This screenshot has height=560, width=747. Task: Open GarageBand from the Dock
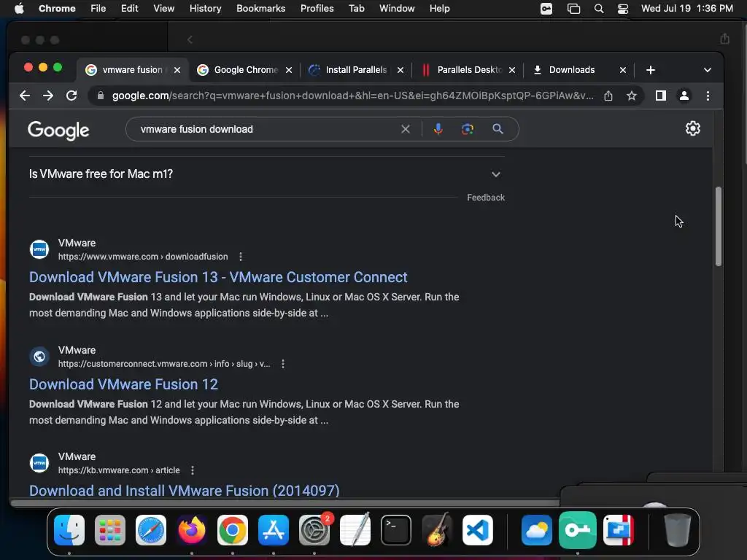point(437,530)
